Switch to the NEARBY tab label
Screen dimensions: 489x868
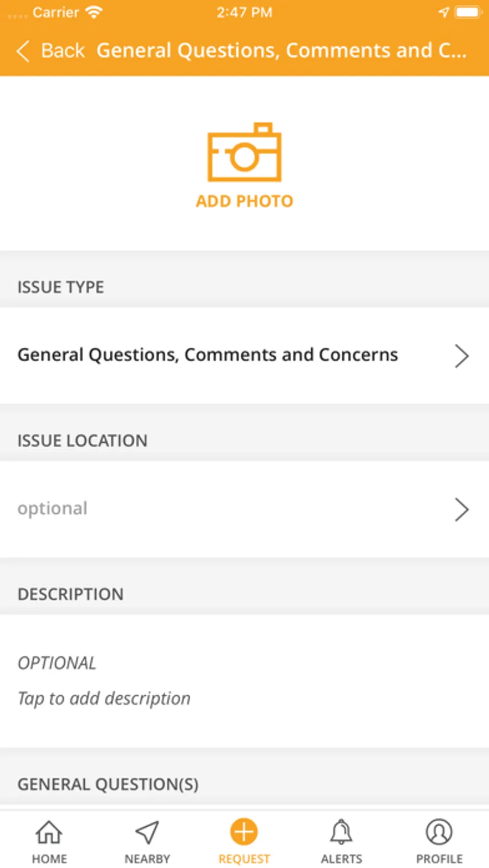click(147, 859)
